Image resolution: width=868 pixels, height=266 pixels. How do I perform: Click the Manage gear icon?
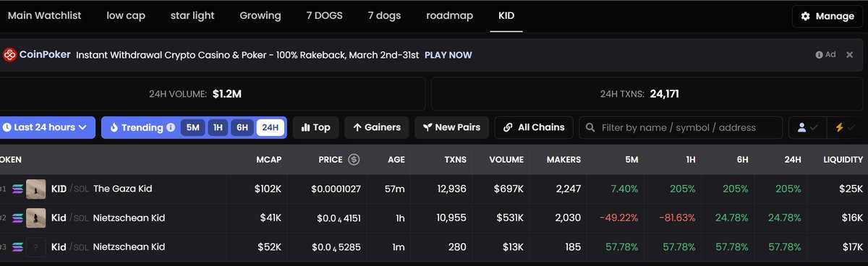805,17
